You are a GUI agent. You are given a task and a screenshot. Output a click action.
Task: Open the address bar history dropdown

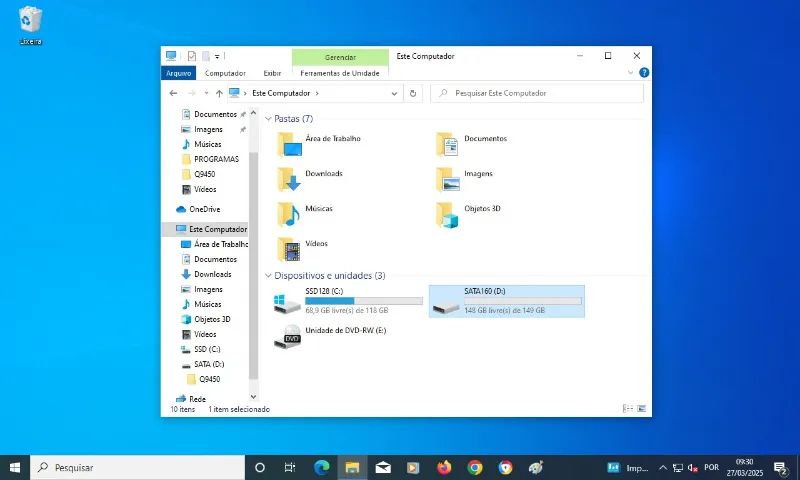click(396, 93)
